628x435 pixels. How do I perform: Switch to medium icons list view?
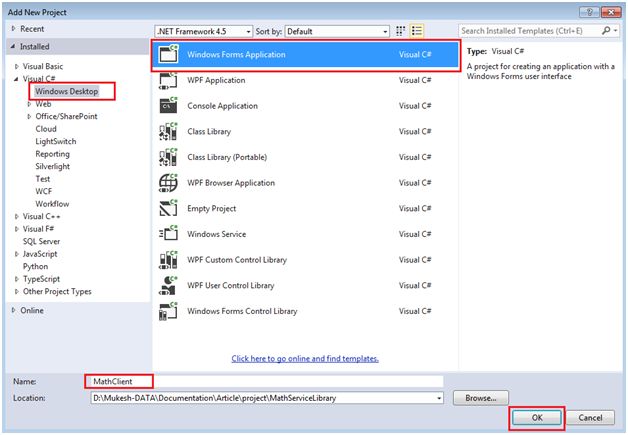tap(417, 31)
